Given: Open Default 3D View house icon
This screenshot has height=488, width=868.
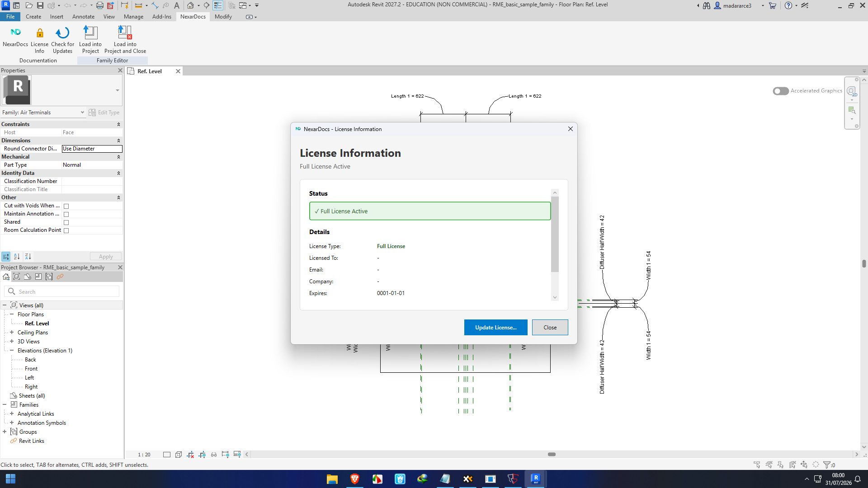Looking at the screenshot, I should (x=190, y=5).
